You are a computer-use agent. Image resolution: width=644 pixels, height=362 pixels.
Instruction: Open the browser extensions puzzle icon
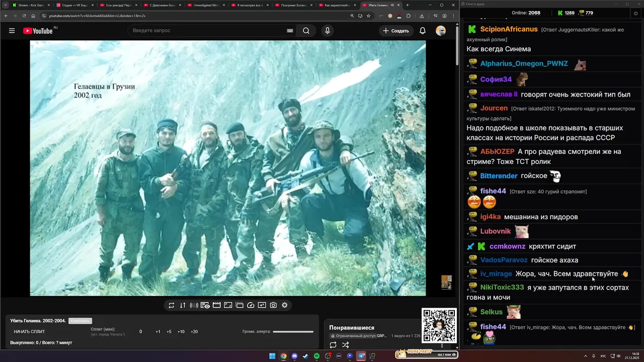click(x=408, y=16)
